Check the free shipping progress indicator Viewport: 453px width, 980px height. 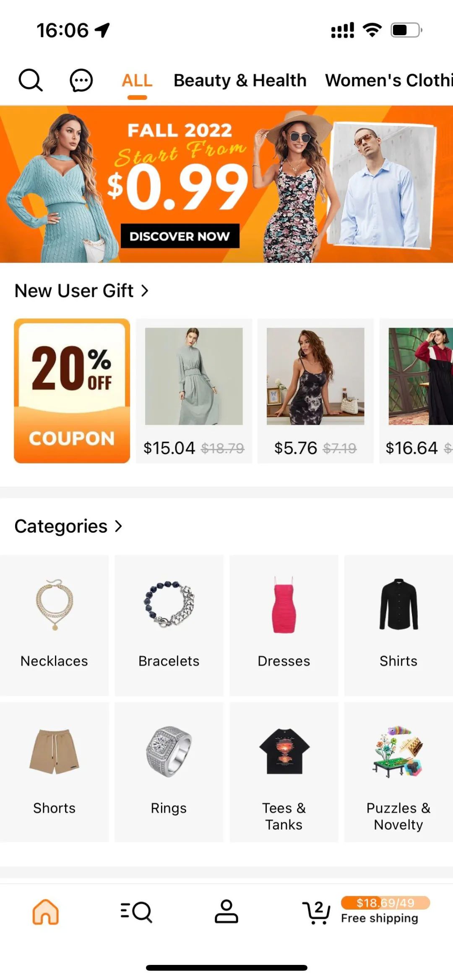tap(385, 910)
